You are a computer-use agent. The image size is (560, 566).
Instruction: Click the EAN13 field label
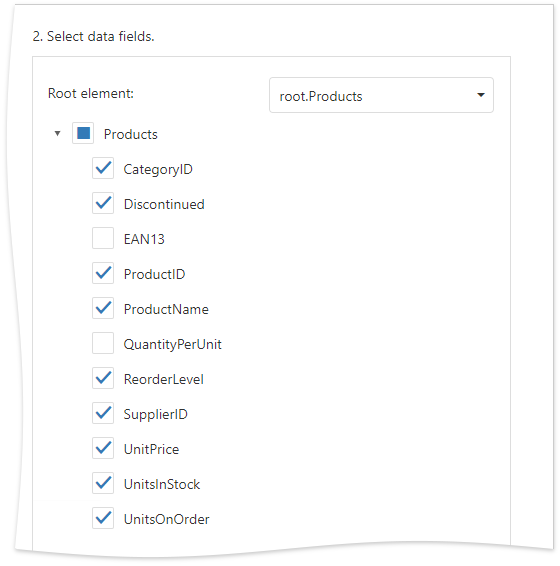(x=144, y=239)
